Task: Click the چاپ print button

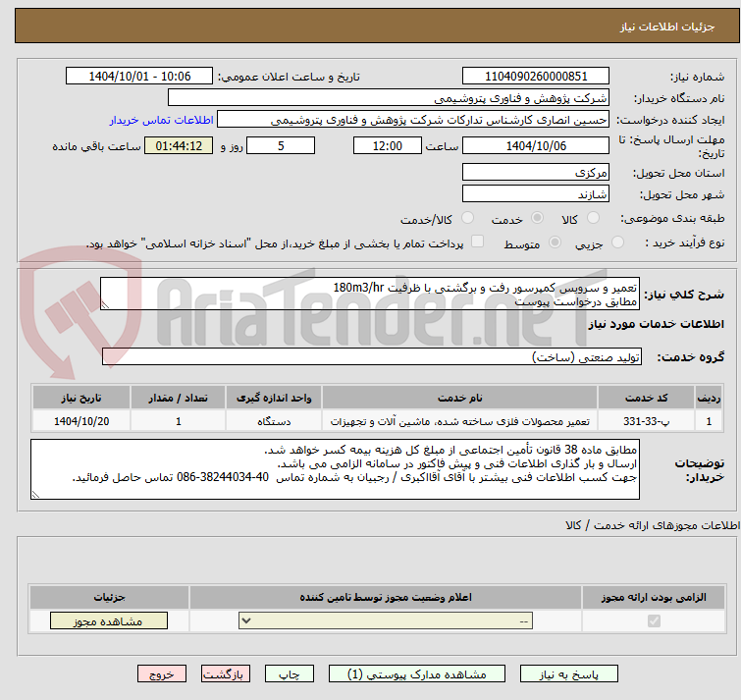Action: pos(290,674)
